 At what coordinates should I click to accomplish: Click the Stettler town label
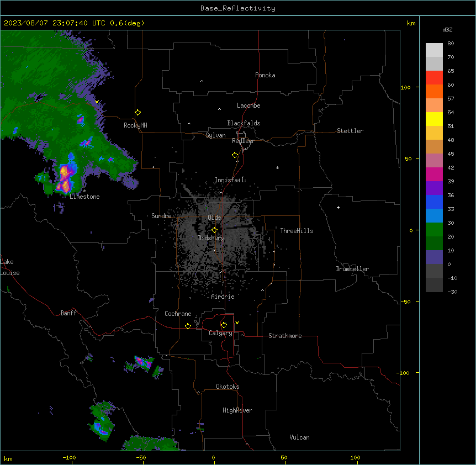coord(350,131)
